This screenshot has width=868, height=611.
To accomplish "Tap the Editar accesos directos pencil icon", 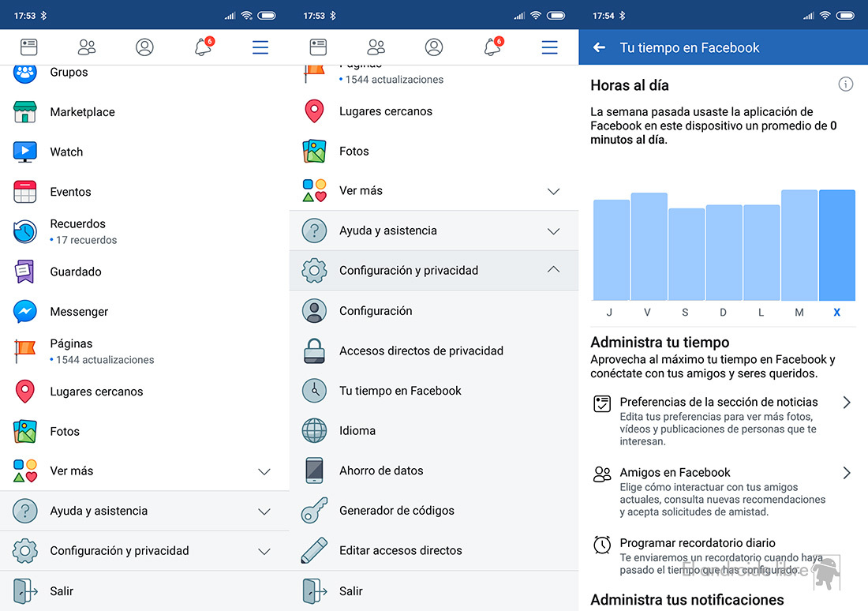I will tap(314, 550).
